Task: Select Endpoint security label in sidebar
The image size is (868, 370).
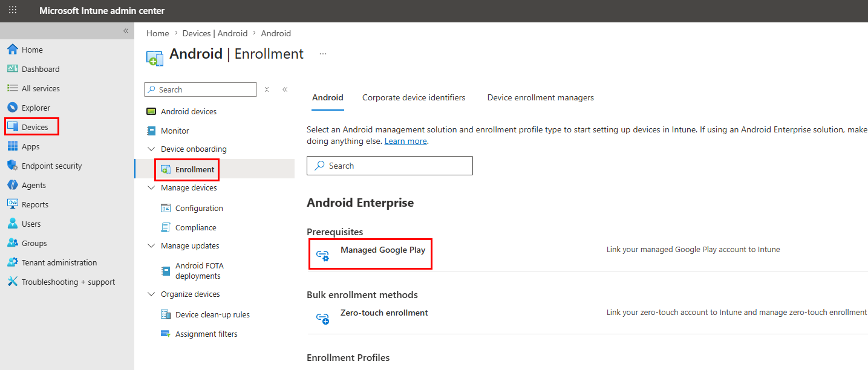Action: 51,166
